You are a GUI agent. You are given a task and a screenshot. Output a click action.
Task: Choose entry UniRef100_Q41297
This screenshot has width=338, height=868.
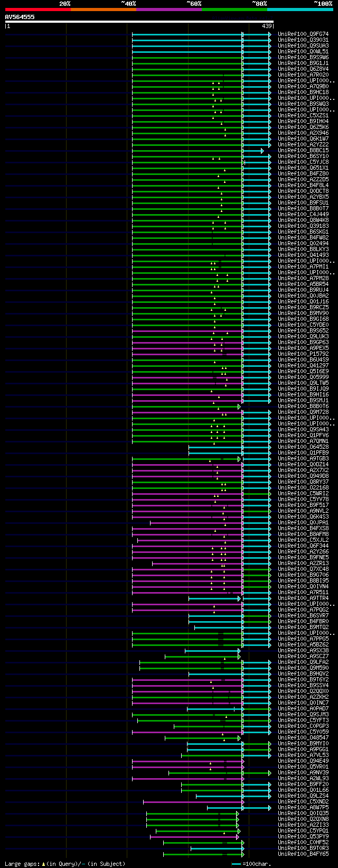pos(303,366)
